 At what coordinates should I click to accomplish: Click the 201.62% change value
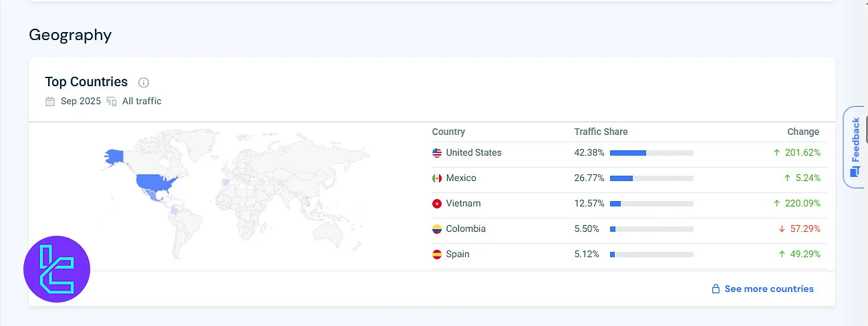pos(803,153)
